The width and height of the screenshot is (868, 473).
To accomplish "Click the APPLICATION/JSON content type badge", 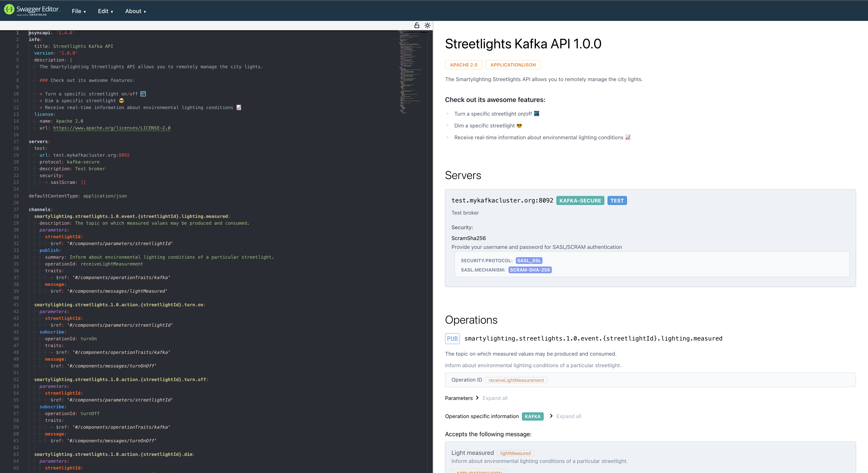I will (513, 65).
